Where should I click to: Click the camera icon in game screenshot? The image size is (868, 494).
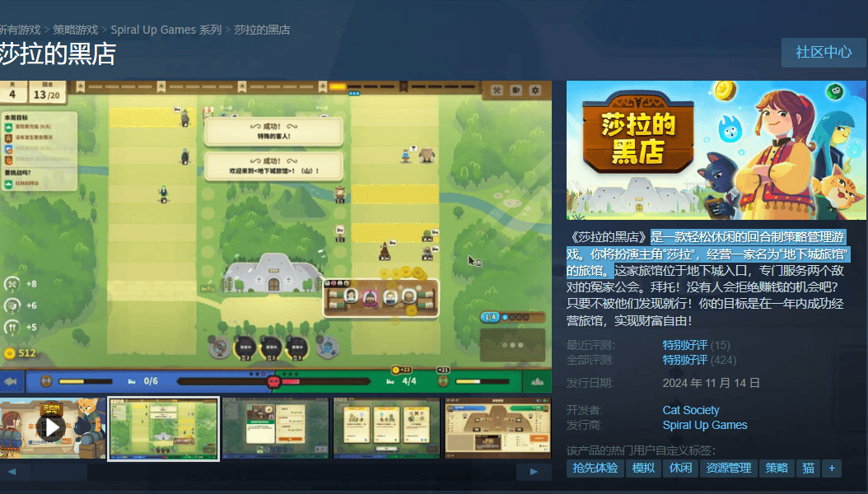[x=516, y=91]
